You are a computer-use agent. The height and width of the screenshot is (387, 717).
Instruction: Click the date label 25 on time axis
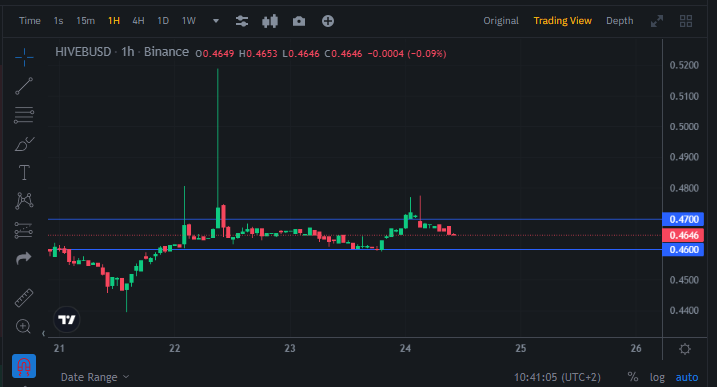[x=520, y=349]
